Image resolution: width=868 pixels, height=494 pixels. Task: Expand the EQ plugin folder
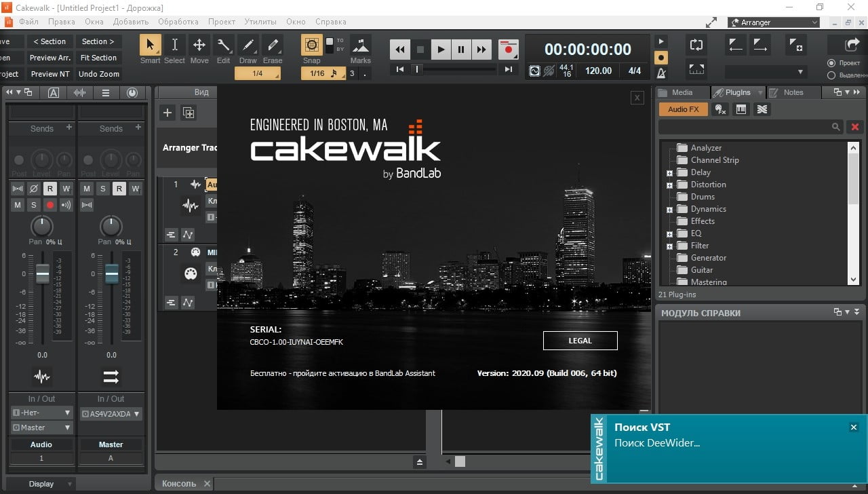[669, 233]
